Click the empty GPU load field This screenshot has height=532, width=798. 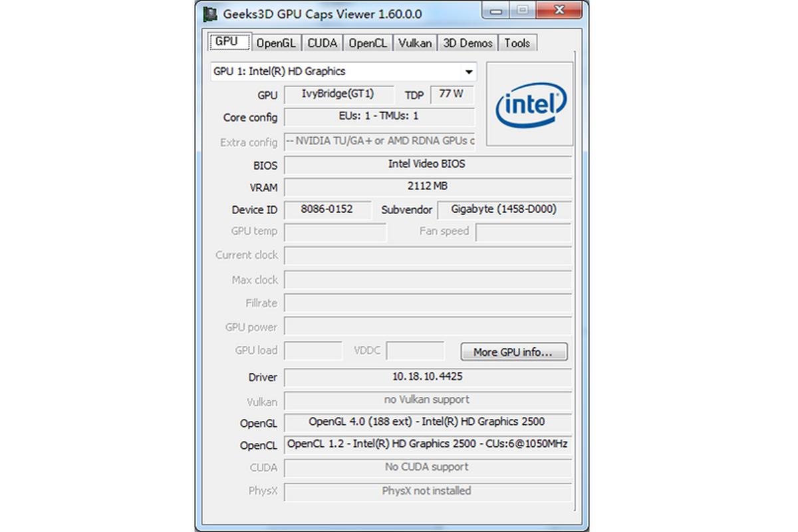[x=313, y=351]
